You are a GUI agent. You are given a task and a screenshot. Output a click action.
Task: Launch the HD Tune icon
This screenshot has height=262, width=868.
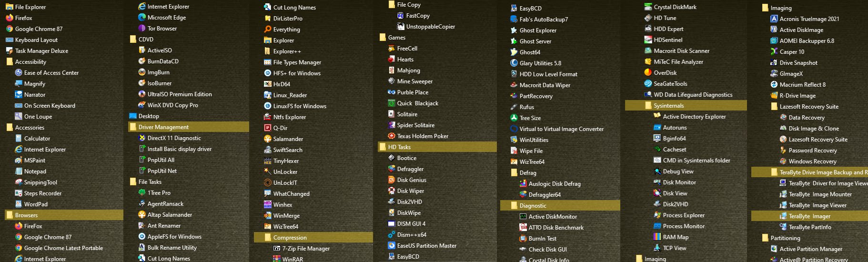click(x=648, y=18)
